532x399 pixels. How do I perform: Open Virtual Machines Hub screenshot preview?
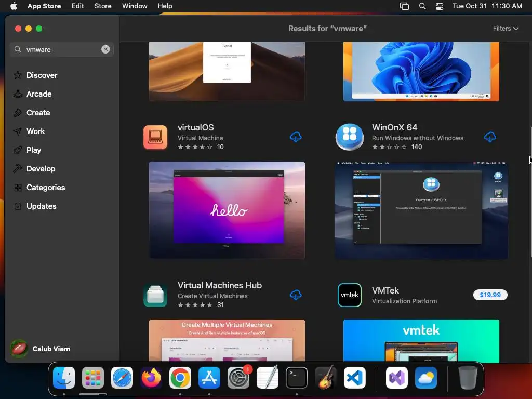(x=227, y=340)
